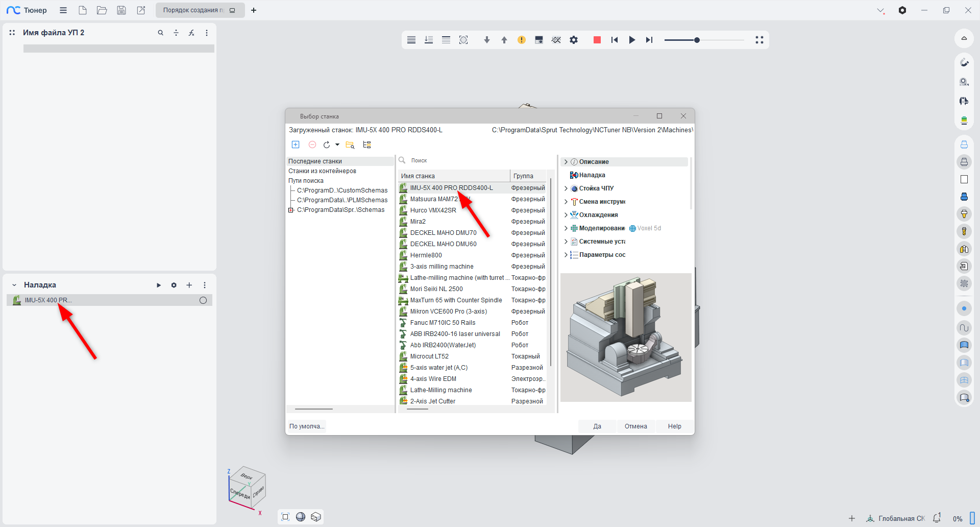Viewport: 980px width, 527px height.
Task: Expand the Стойка ЧПУ section
Action: (566, 188)
